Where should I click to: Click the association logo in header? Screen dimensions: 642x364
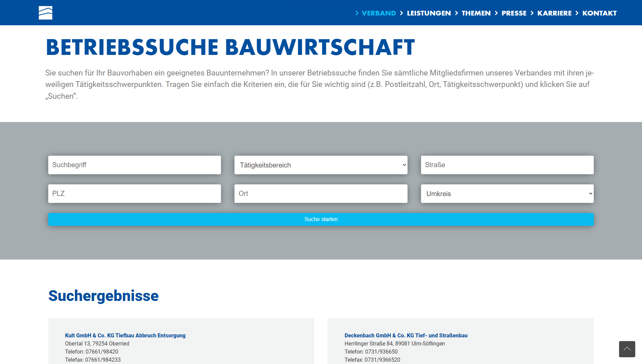(46, 13)
